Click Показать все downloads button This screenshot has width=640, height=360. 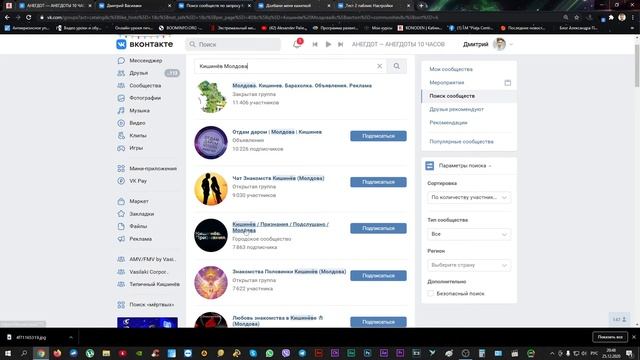click(610, 337)
